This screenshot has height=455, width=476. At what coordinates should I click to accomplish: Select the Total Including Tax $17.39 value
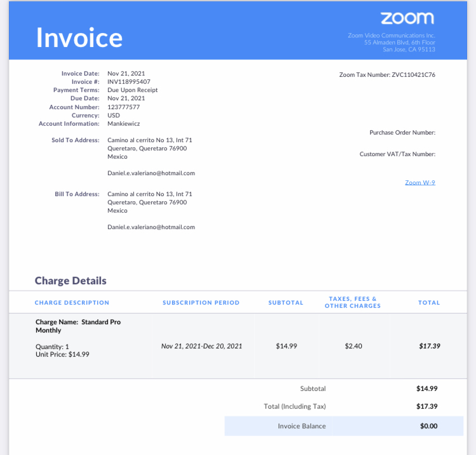(x=427, y=406)
